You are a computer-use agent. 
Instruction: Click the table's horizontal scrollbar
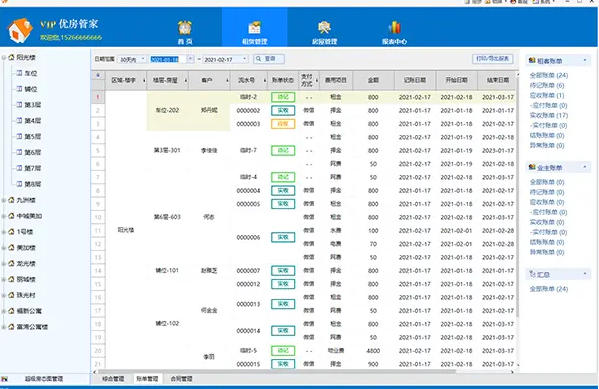point(277,371)
